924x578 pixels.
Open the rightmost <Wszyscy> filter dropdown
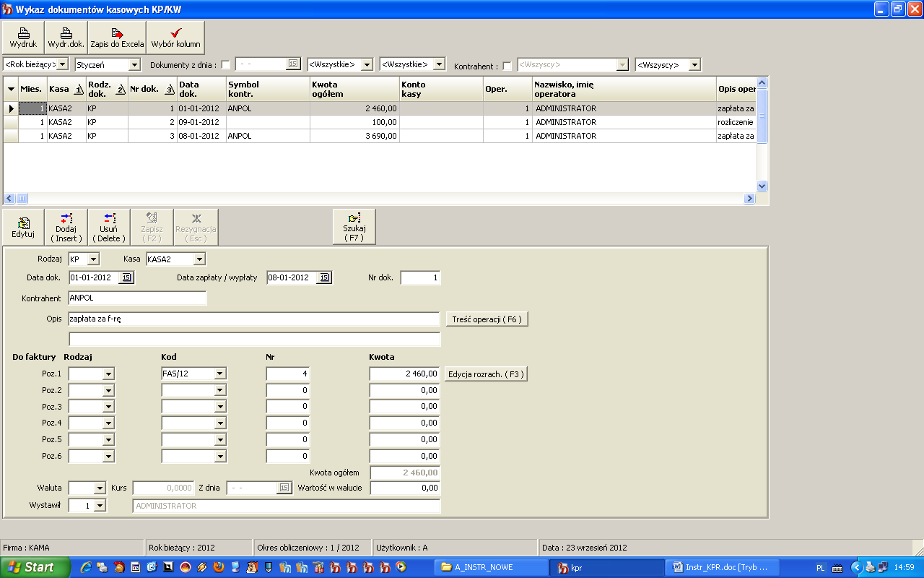click(x=694, y=64)
